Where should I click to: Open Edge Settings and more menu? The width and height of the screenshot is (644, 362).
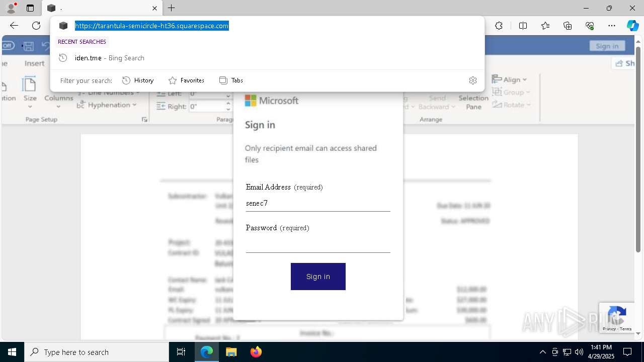pos(612,26)
